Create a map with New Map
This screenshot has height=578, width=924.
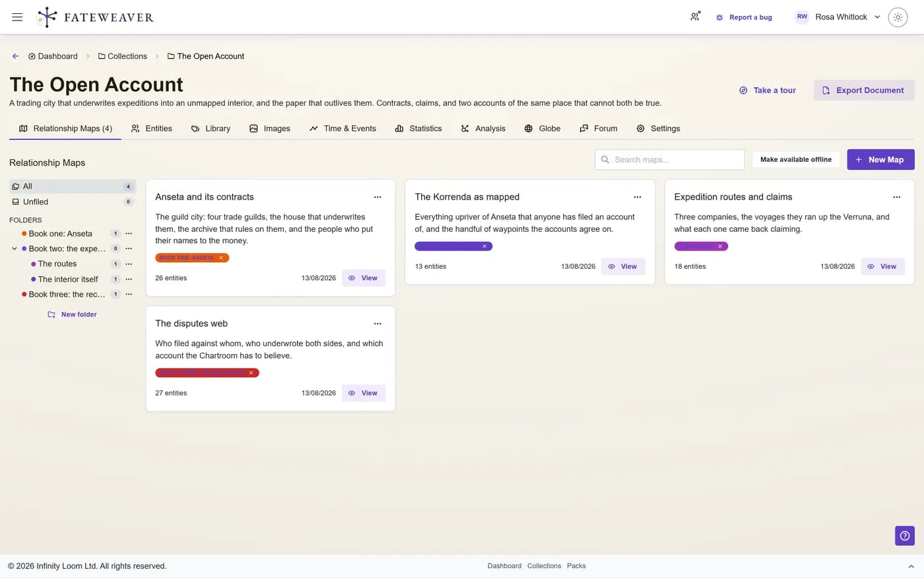[880, 159]
